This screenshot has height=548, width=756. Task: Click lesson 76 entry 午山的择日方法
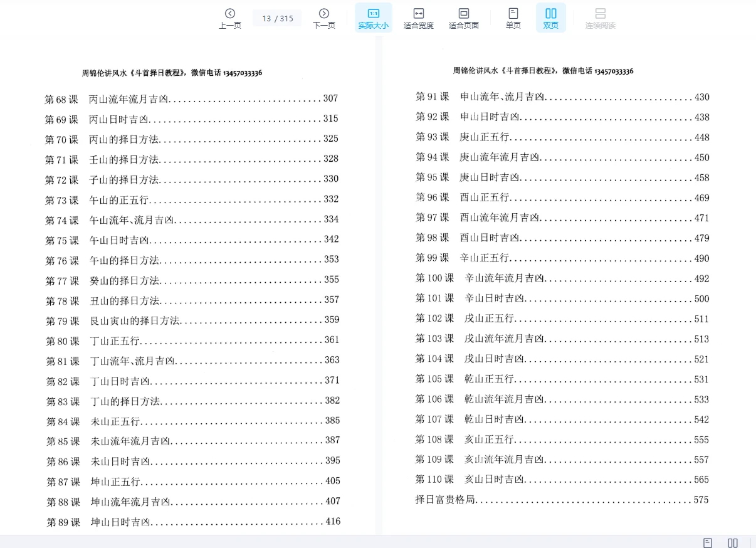(x=192, y=260)
